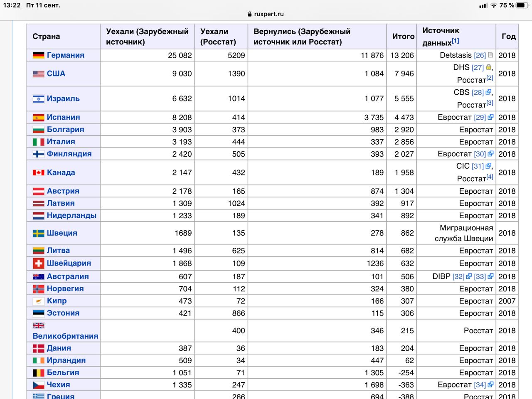The height and width of the screenshot is (399, 532).
Task: Click the Bulgaria flag icon
Action: [x=39, y=130]
